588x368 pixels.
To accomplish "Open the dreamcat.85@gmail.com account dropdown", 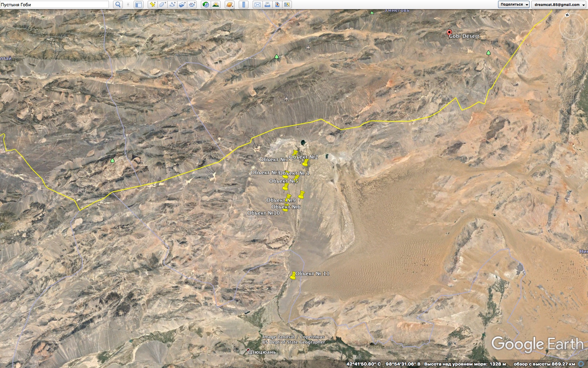I will click(559, 5).
